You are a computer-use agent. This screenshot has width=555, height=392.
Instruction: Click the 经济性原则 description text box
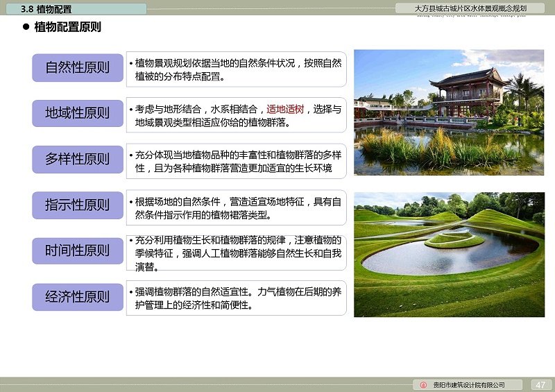tap(236, 298)
